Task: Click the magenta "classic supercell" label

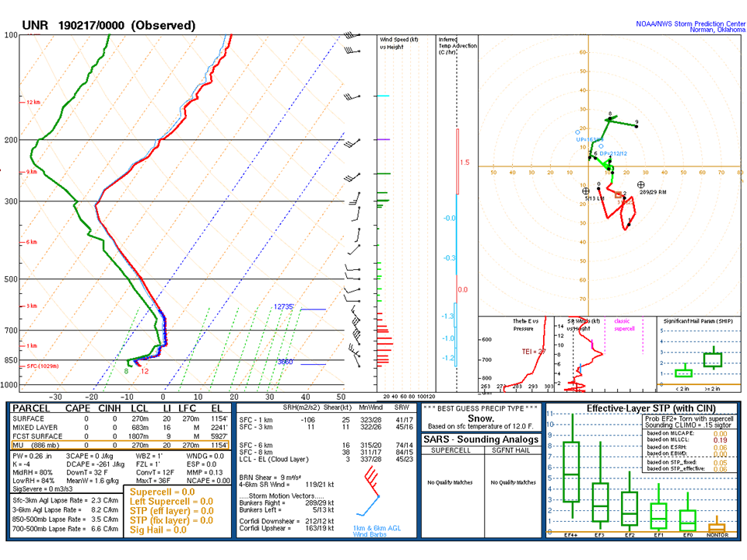Action: point(624,325)
